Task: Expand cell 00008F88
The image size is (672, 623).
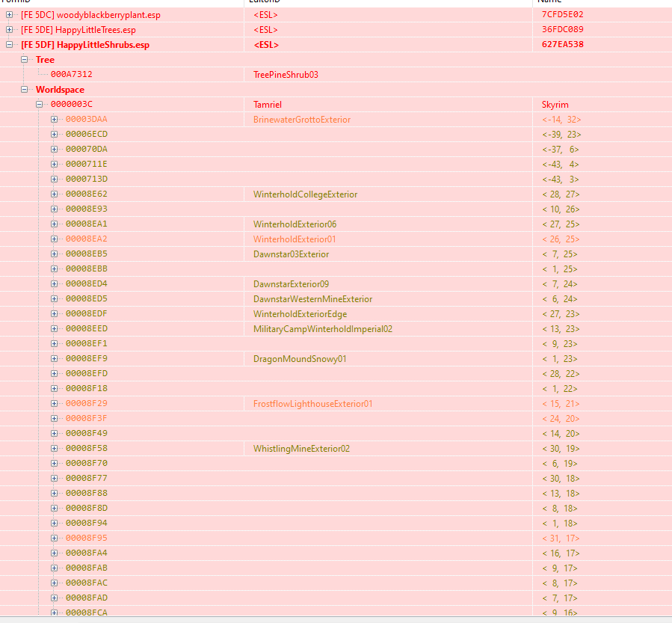Action: [54, 493]
